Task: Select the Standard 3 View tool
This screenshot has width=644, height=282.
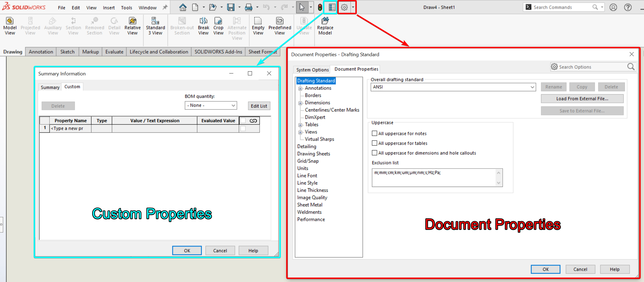Action: [155, 21]
